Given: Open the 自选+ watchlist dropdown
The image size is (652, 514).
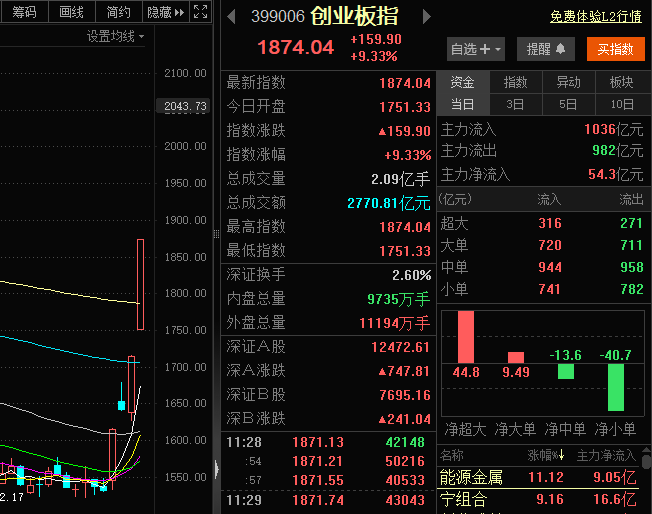Looking at the screenshot, I should tap(476, 49).
